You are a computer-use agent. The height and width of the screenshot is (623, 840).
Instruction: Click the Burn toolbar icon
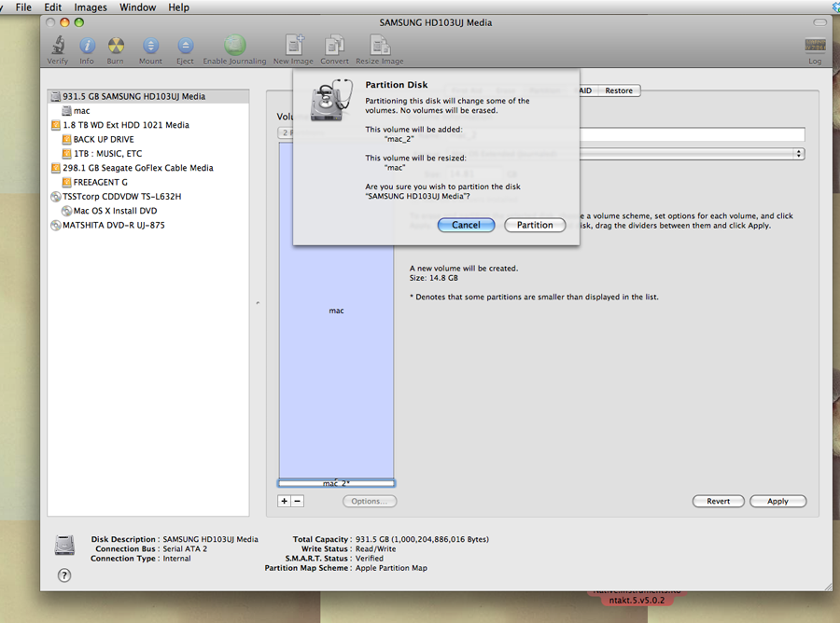pyautogui.click(x=115, y=46)
